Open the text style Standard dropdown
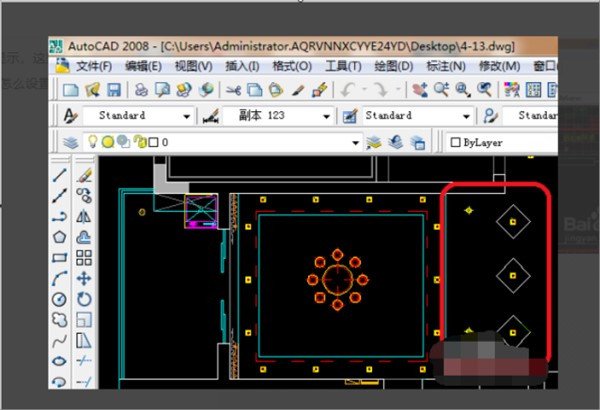The width and height of the screenshot is (600, 410). tap(186, 116)
